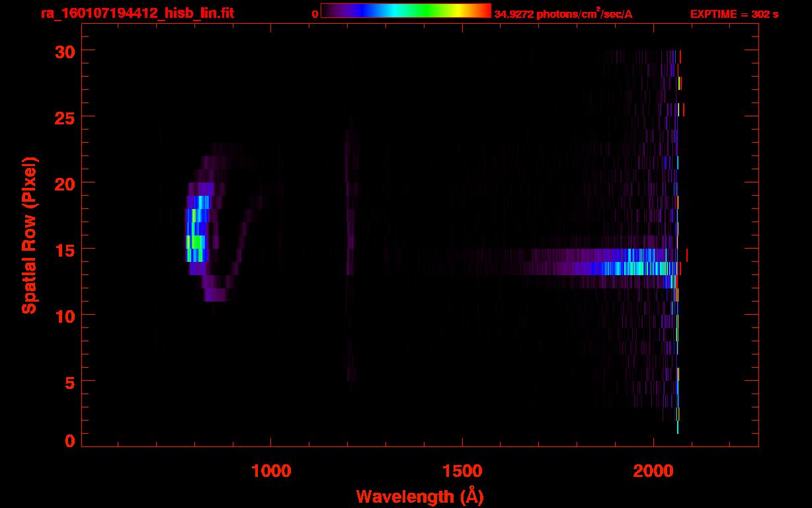Click the 34.9272 photons/cm²/sec/A label
The width and height of the screenshot is (812, 508).
click(563, 14)
